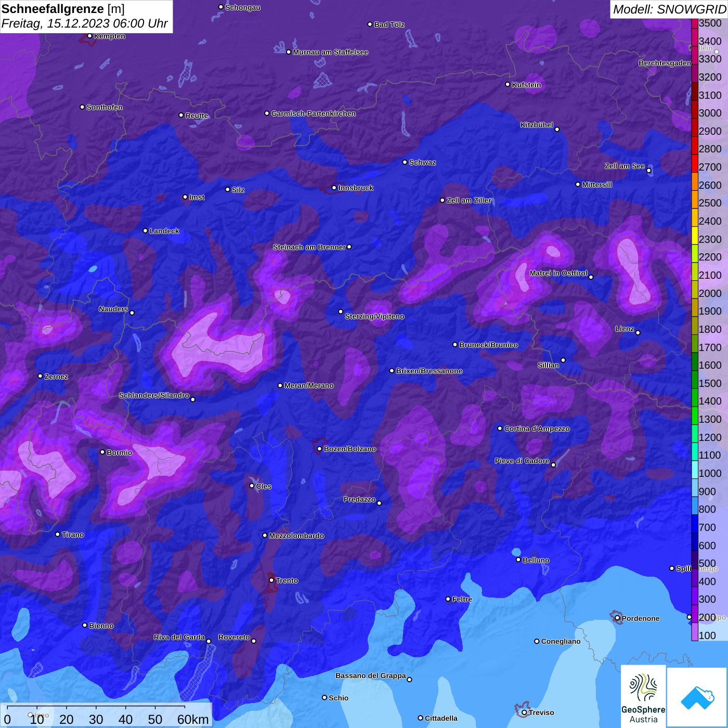Image resolution: width=728 pixels, height=728 pixels.
Task: Select the Steinach am Brenner label
Action: (x=309, y=247)
